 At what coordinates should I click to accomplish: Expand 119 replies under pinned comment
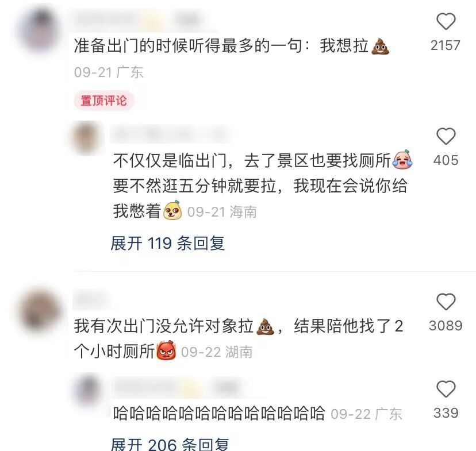tap(167, 243)
